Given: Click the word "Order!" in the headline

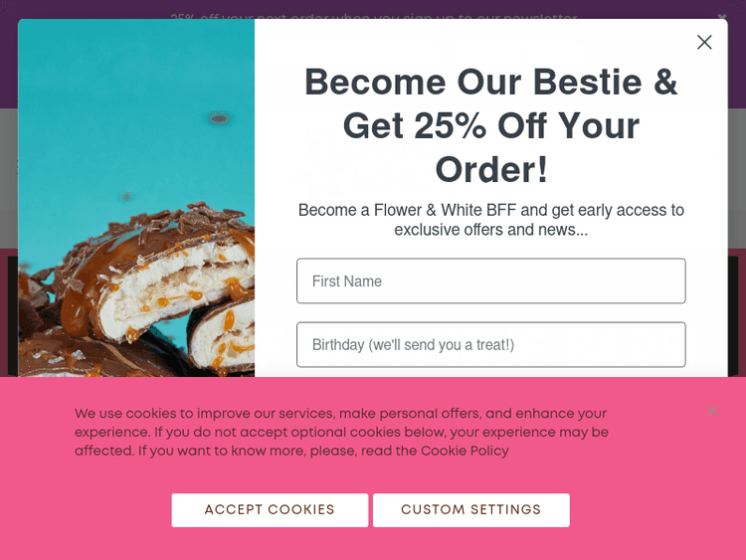Looking at the screenshot, I should [491, 170].
